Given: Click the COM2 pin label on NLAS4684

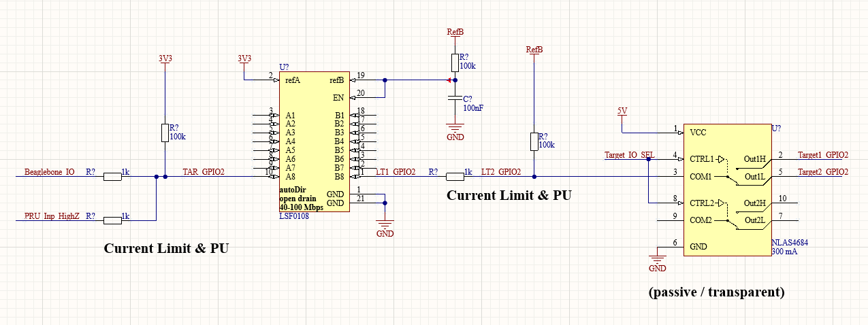Looking at the screenshot, I should point(701,220).
